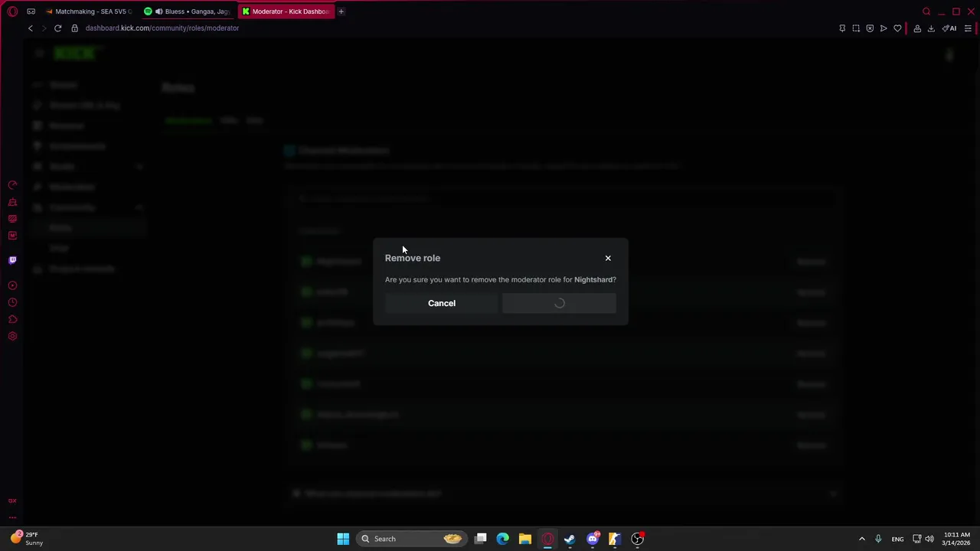This screenshot has height=551, width=980.
Task: Open the browser search tabs magnifier
Action: click(x=926, y=11)
